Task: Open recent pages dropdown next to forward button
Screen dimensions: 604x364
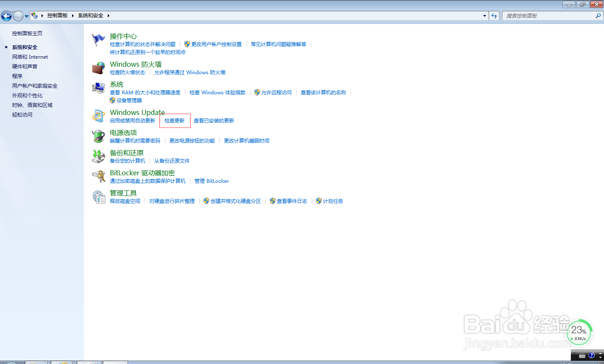Action: 26,16
